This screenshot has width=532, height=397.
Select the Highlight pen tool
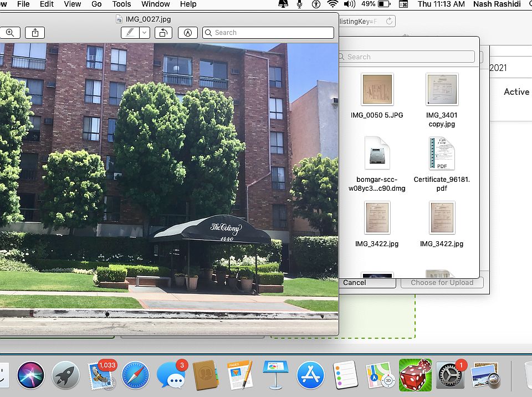tap(130, 33)
